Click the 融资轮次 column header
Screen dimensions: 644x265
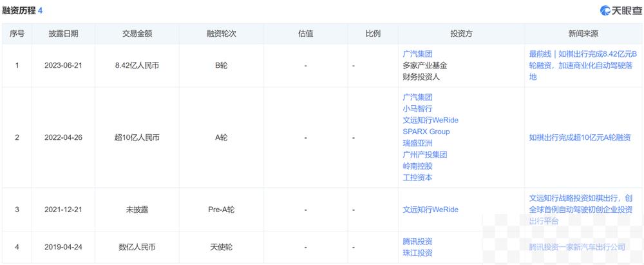(222, 34)
